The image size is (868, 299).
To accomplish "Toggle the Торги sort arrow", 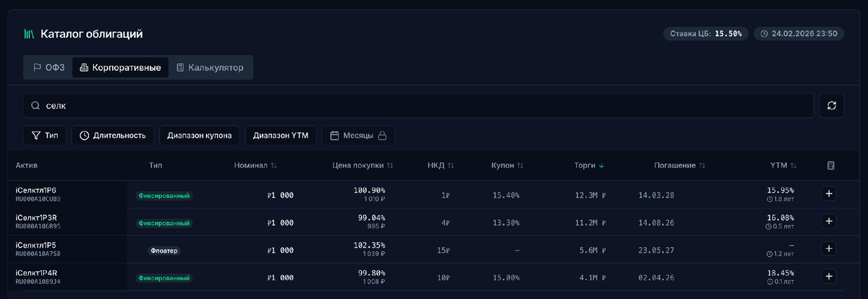I will coord(602,166).
